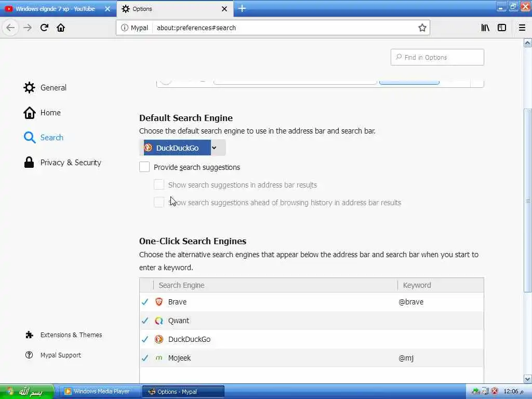This screenshot has width=532, height=399.
Task: Uncheck the Brave search engine checkmark
Action: click(x=145, y=302)
